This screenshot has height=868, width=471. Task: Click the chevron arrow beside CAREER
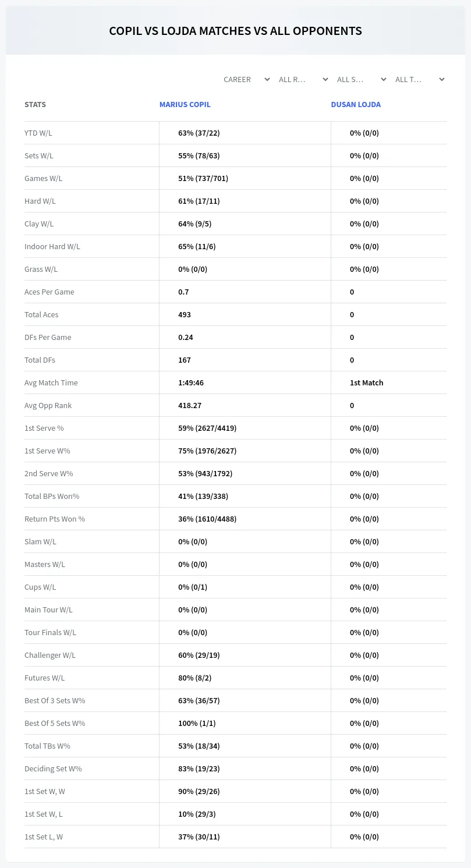(x=267, y=79)
